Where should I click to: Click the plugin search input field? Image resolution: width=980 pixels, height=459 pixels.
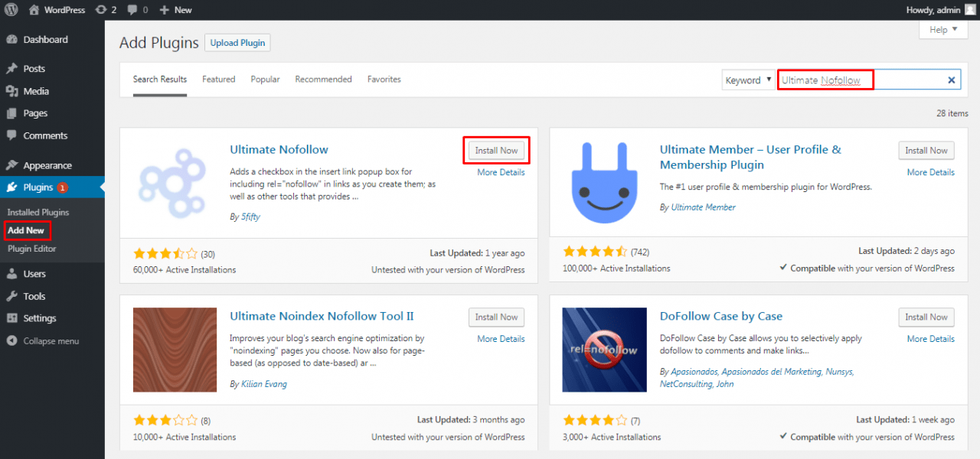click(x=869, y=80)
